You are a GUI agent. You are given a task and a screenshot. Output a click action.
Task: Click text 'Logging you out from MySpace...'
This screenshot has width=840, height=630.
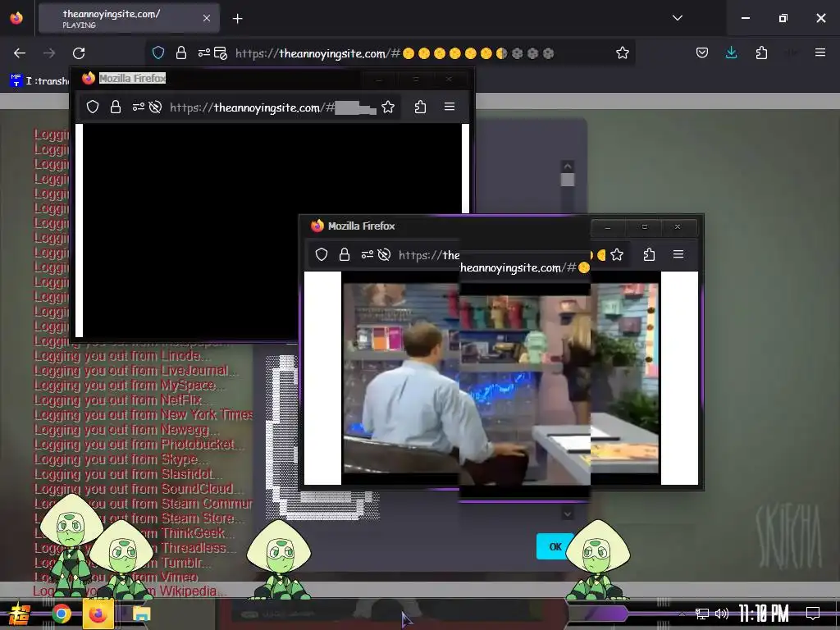[x=129, y=386]
